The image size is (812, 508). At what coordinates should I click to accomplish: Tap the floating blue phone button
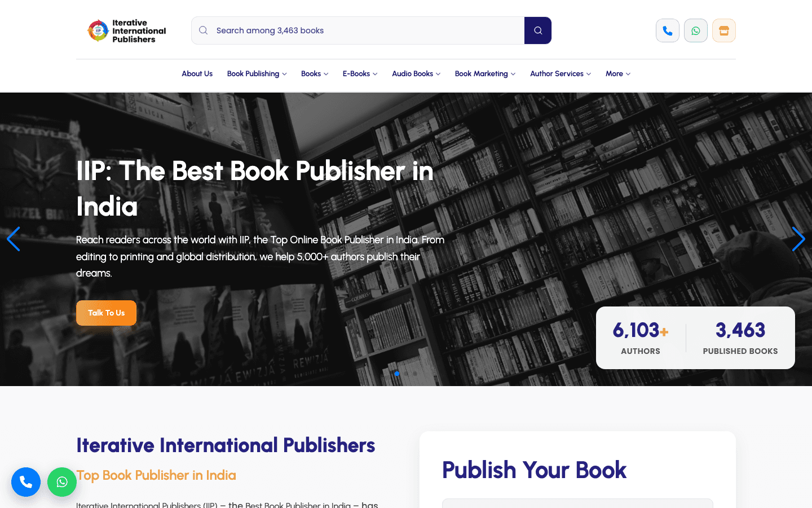click(26, 482)
